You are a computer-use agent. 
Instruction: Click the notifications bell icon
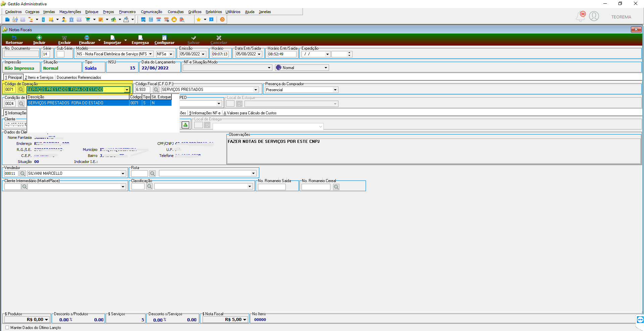click(x=580, y=16)
